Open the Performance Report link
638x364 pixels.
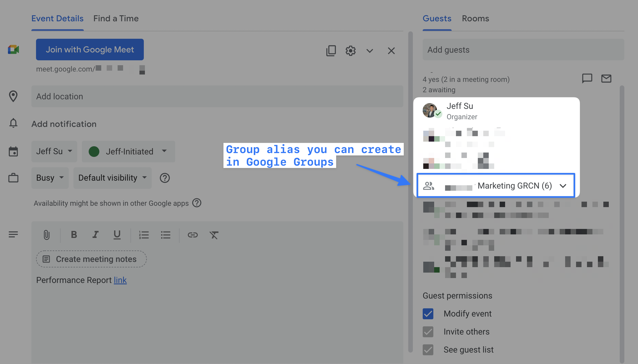pos(120,280)
